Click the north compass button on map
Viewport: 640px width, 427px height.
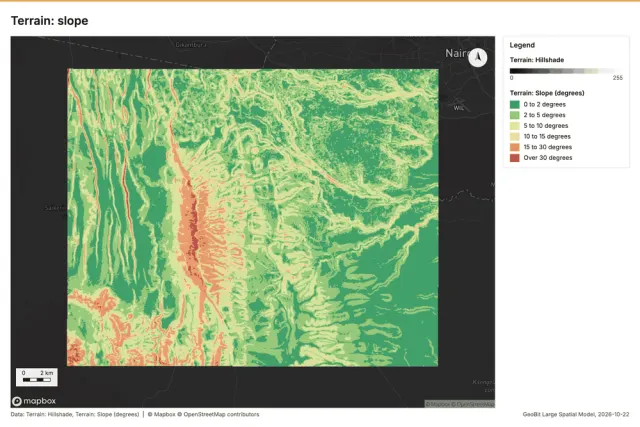click(478, 57)
